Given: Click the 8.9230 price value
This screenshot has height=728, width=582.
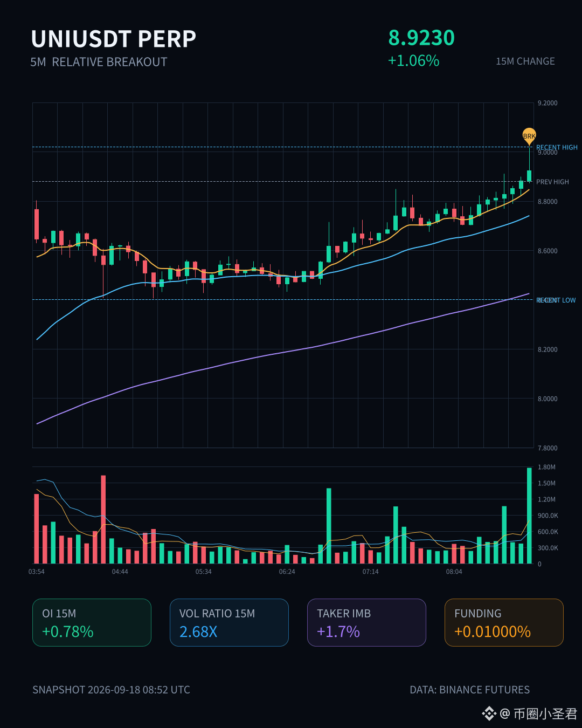Looking at the screenshot, I should (421, 38).
